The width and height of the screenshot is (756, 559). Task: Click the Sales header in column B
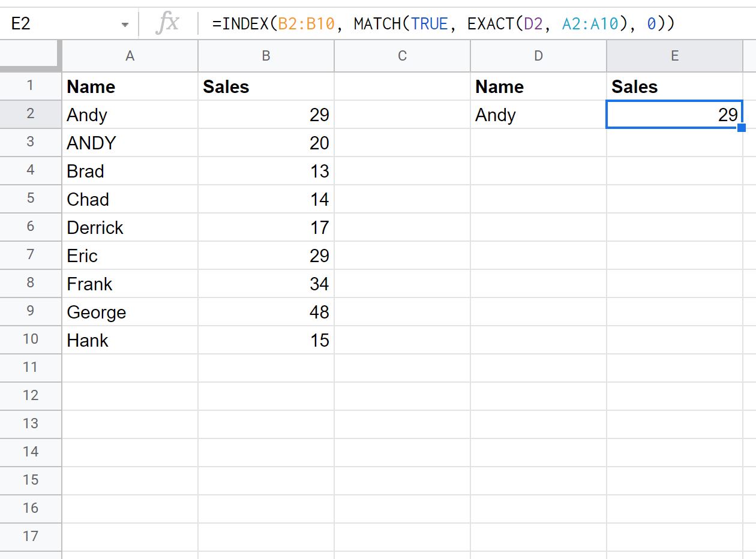(x=266, y=86)
